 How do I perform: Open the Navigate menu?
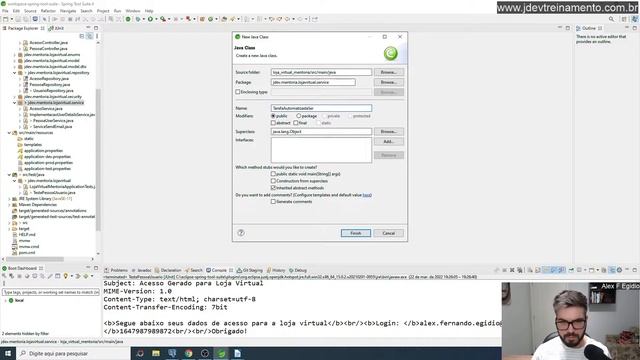click(68, 11)
